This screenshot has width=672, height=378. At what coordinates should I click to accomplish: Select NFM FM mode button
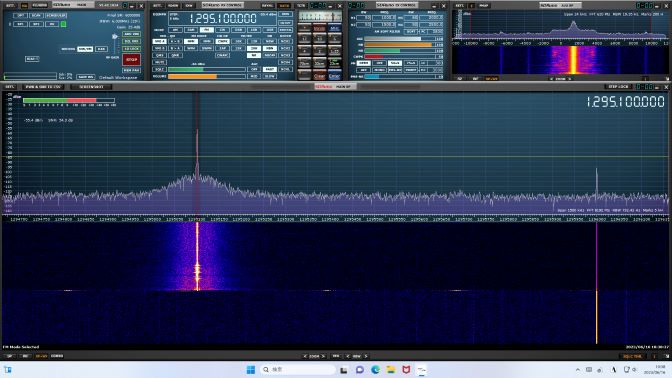point(191,42)
